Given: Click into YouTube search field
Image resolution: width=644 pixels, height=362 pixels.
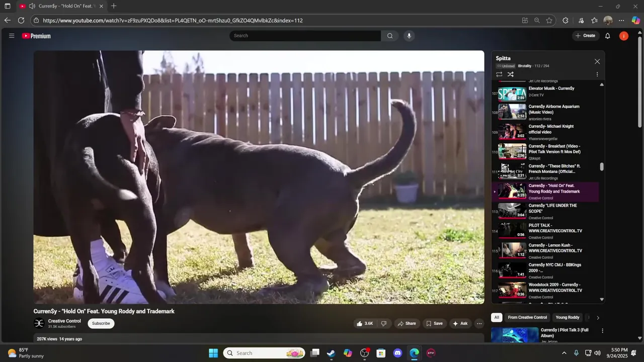Looking at the screenshot, I should (x=305, y=36).
